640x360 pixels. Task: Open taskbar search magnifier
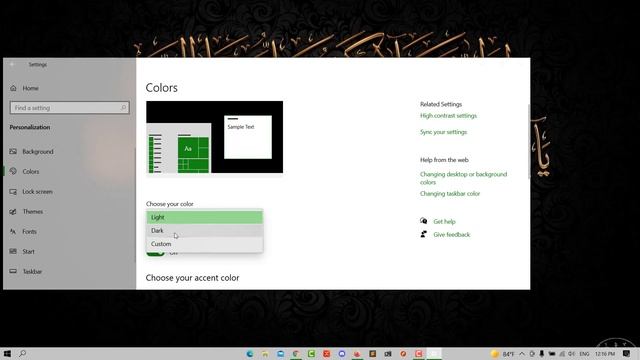pyautogui.click(x=22, y=353)
